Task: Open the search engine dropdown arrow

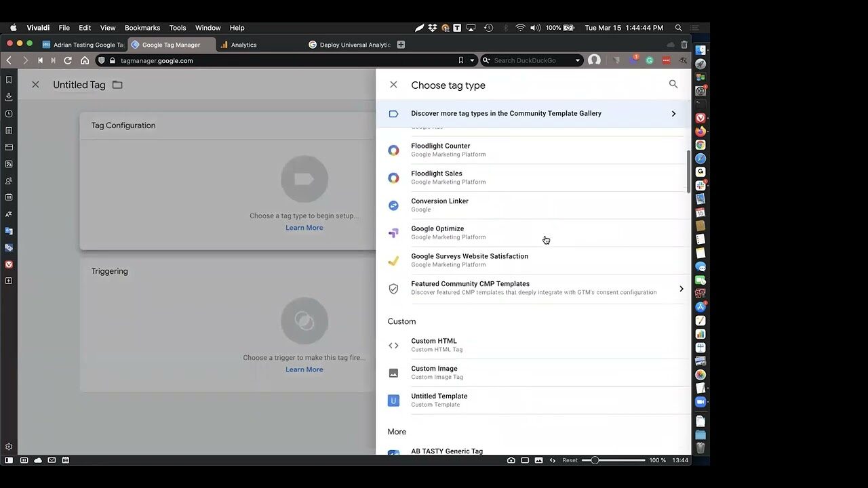Action: click(x=578, y=60)
